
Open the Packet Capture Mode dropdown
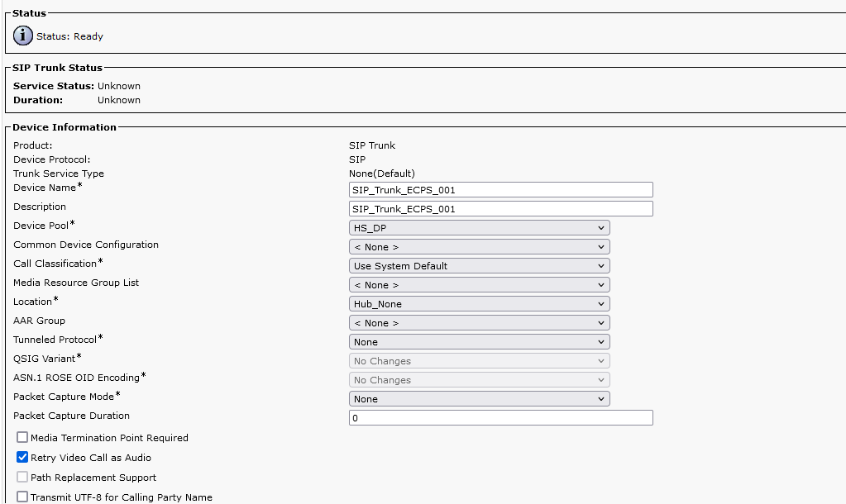479,399
